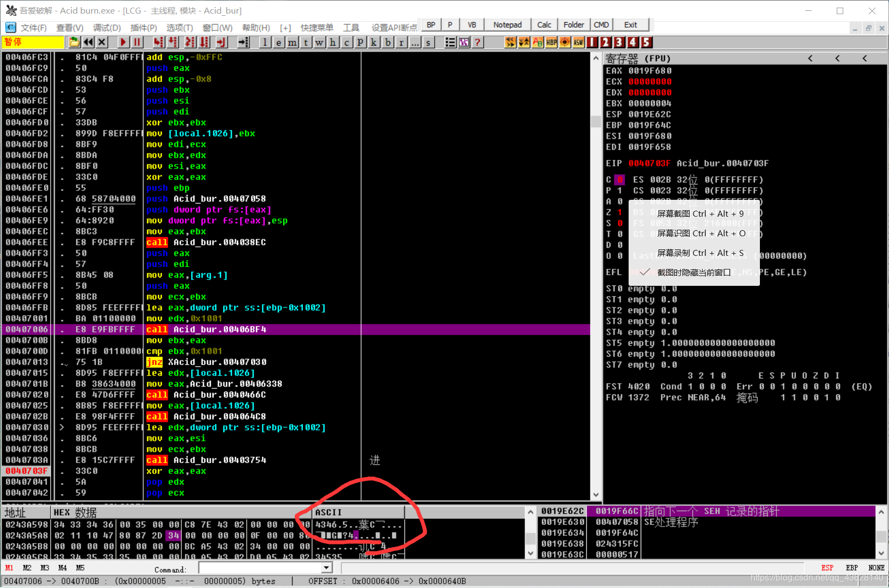The image size is (889, 588).
Task: Click the AB text toolbar icon
Action: tap(538, 42)
